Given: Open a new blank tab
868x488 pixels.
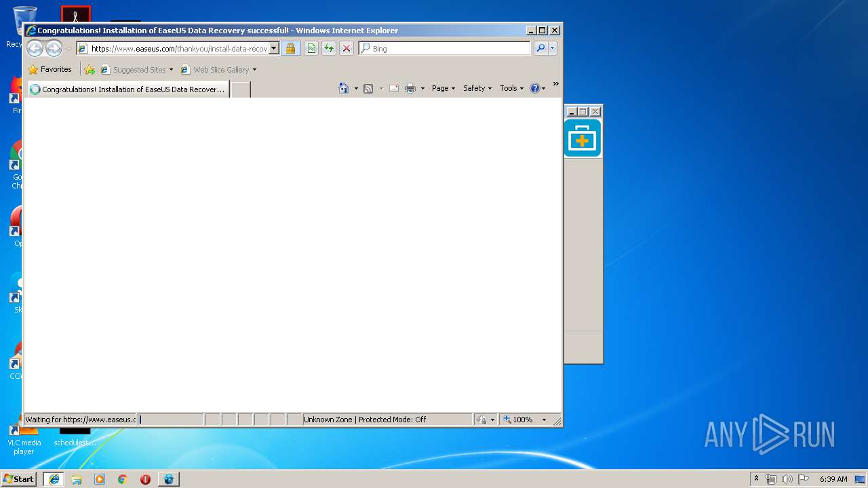Looking at the screenshot, I should [241, 89].
